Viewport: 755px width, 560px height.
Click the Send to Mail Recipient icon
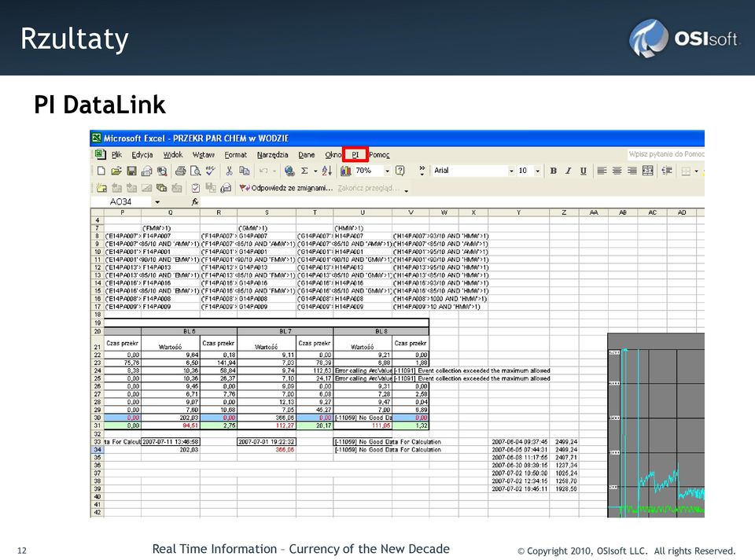tap(226, 188)
